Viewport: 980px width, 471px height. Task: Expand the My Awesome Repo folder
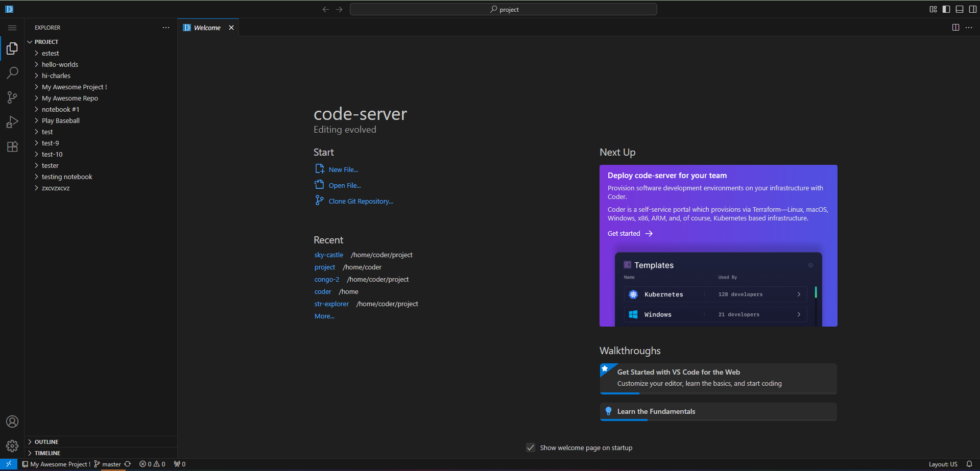coord(101,98)
